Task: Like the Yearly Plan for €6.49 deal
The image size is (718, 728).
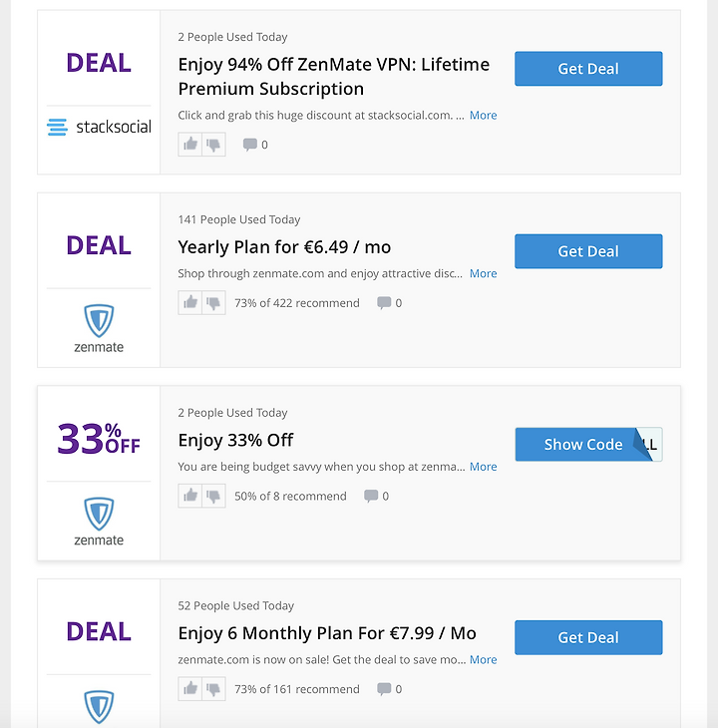Action: 190,303
